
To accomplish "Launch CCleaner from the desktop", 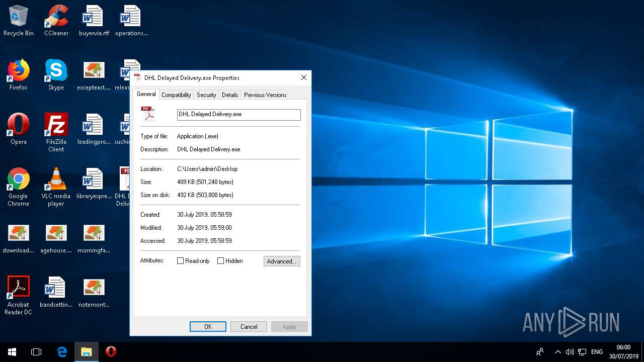I will 56,21.
